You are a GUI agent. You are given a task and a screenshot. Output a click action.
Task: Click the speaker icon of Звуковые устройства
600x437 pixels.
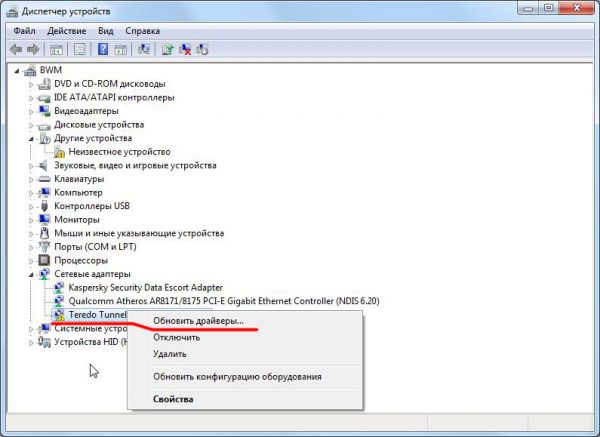coord(44,165)
